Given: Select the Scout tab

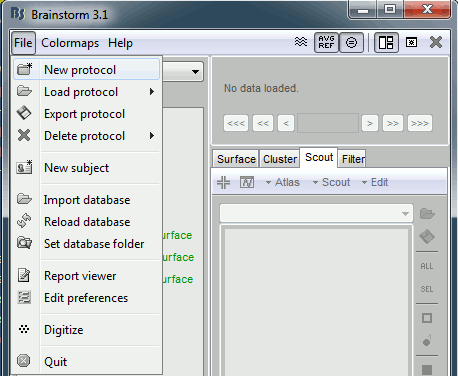Looking at the screenshot, I should (x=319, y=157).
